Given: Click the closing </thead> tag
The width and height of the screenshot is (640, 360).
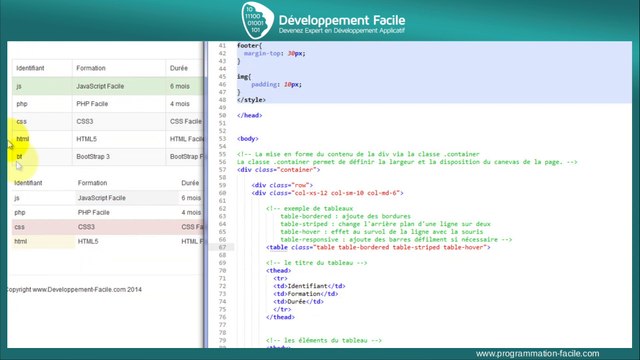Looking at the screenshot, I should click(x=280, y=317).
